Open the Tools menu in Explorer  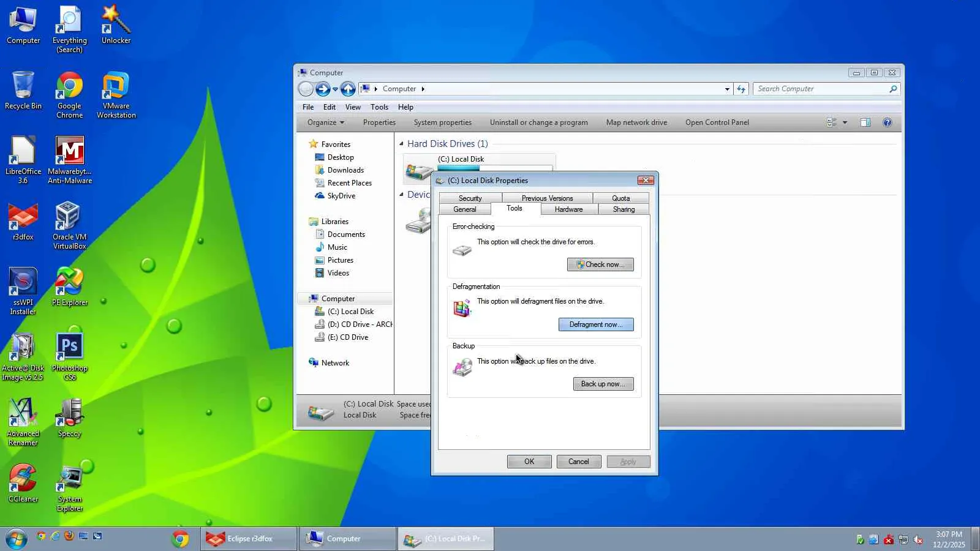click(379, 107)
